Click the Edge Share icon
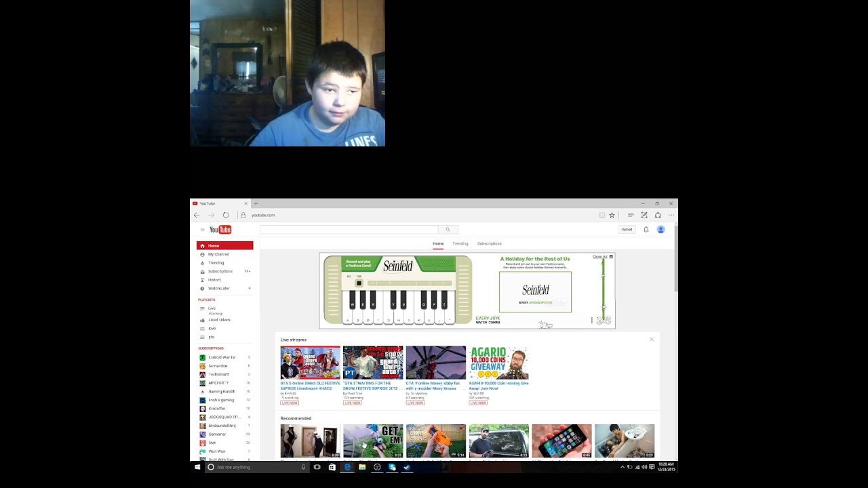The height and width of the screenshot is (488, 868). coord(658,215)
